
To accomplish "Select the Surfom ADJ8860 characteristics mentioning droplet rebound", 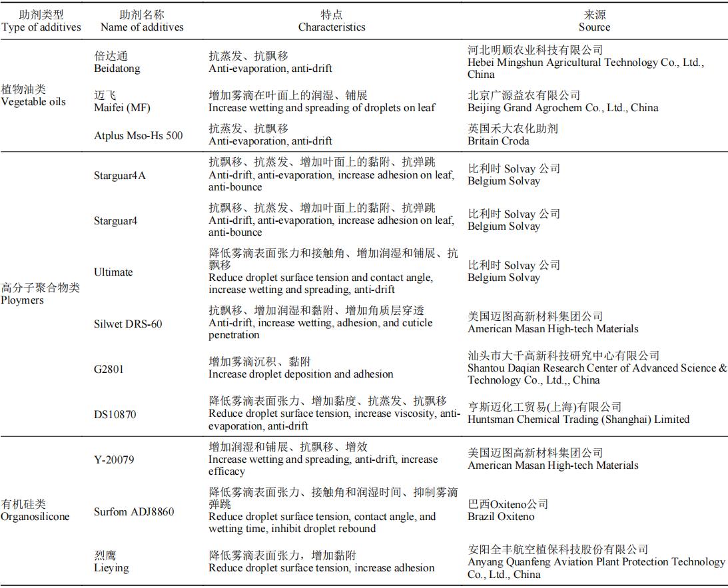I will (x=333, y=511).
